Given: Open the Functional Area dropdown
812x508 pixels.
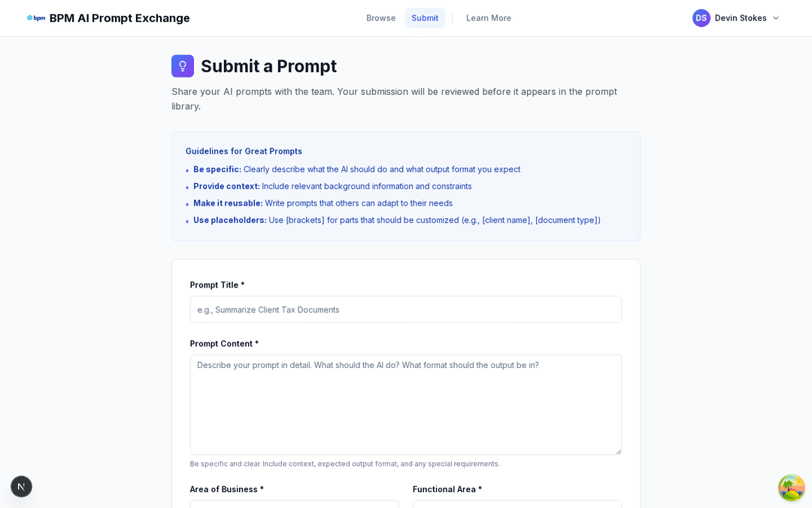Looking at the screenshot, I should click(517, 506).
